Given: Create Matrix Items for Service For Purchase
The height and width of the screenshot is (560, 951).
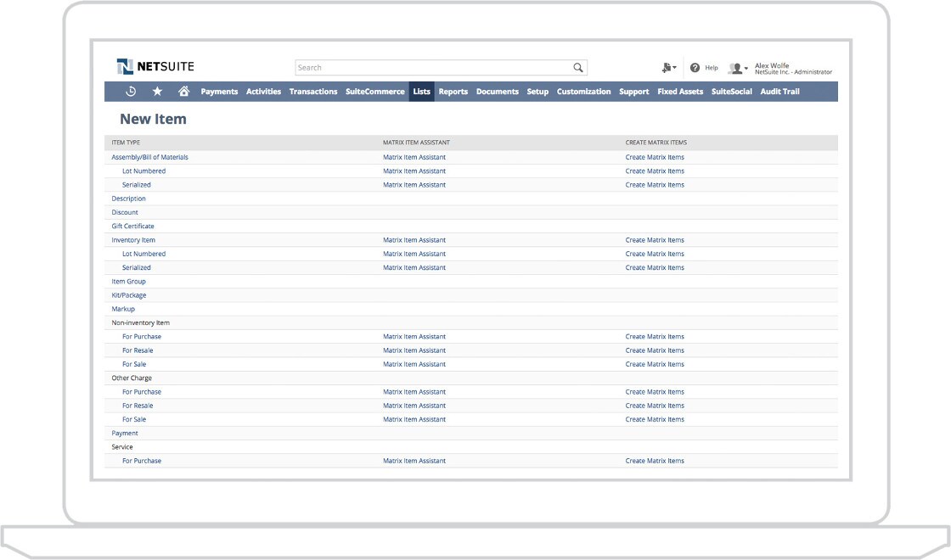Looking at the screenshot, I should (655, 461).
